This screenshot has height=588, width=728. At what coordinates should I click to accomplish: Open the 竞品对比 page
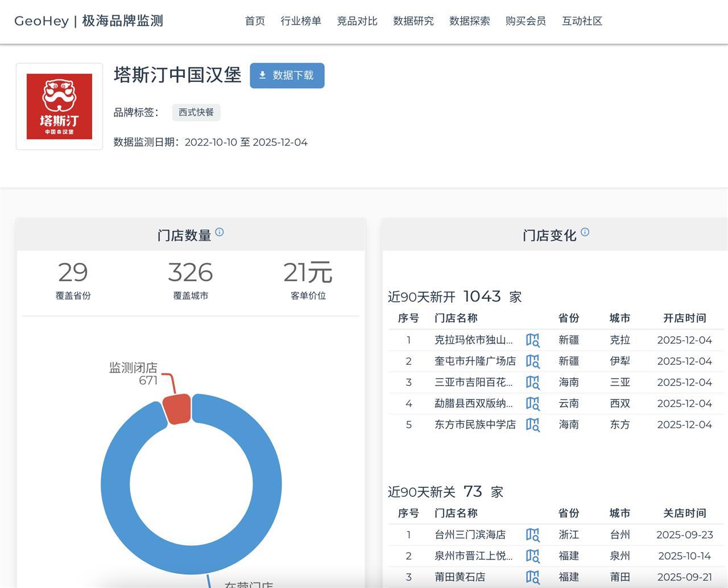(x=357, y=21)
